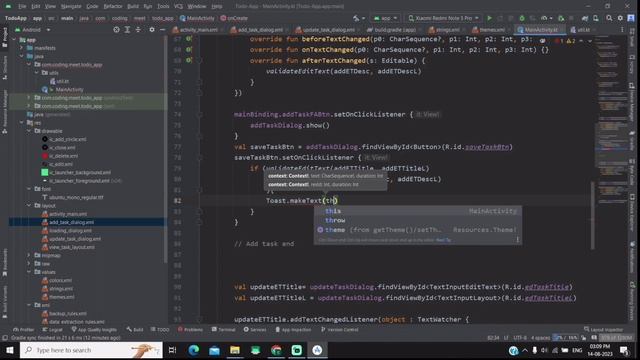
Task: Click Collapse All in Project panel header
Action: click(x=138, y=29)
